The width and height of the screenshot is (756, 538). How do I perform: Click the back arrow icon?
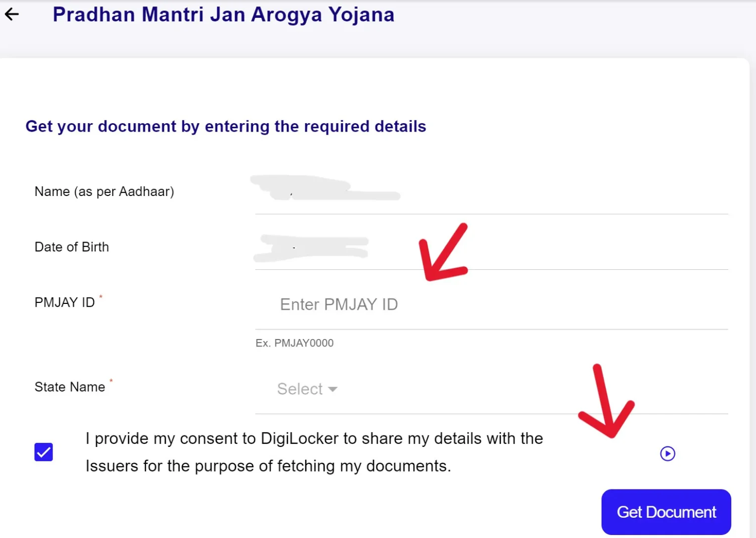[12, 14]
